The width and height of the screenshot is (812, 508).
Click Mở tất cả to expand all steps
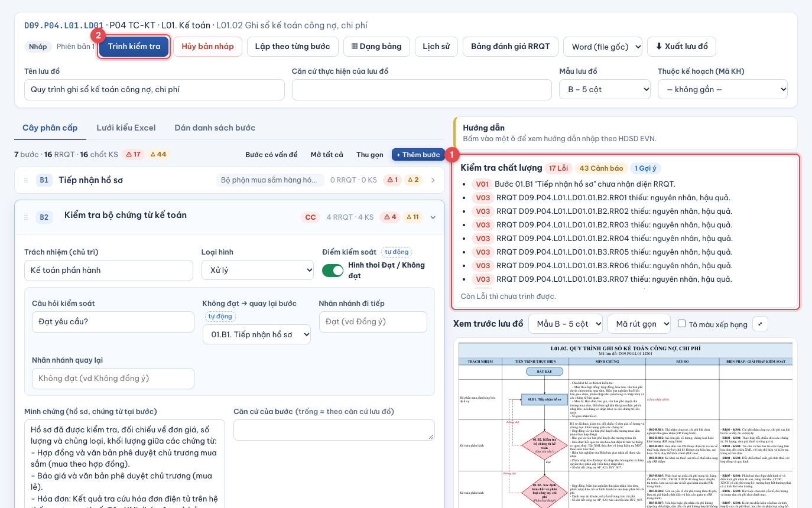pos(327,155)
